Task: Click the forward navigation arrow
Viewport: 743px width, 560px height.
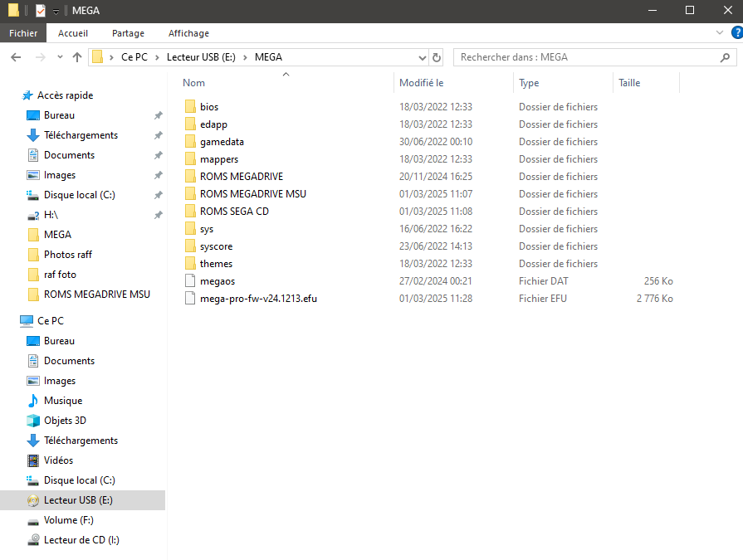Action: [x=41, y=57]
